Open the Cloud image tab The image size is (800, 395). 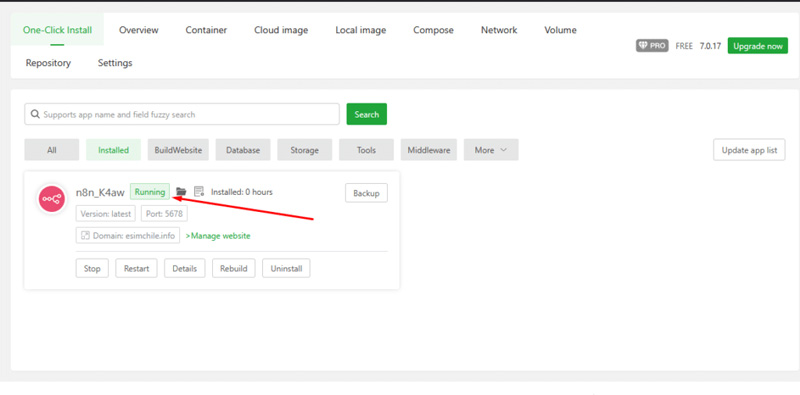pyautogui.click(x=281, y=30)
